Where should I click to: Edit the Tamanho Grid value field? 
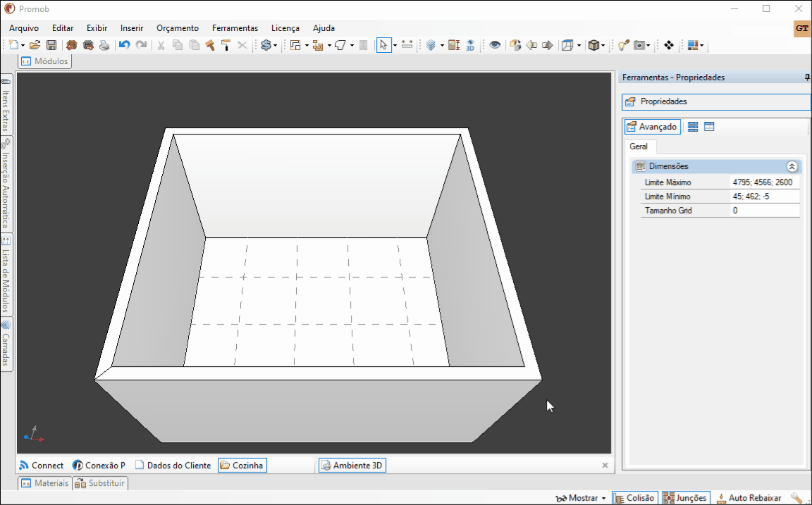click(x=764, y=211)
